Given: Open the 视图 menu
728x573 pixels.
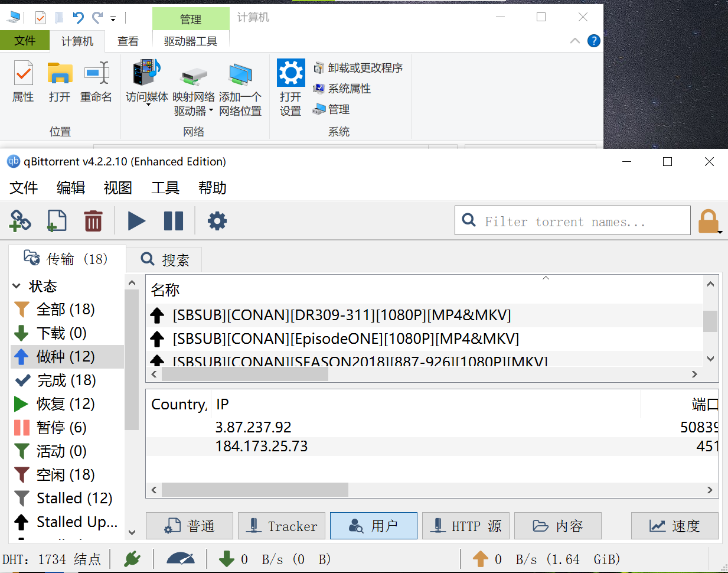Looking at the screenshot, I should click(118, 188).
